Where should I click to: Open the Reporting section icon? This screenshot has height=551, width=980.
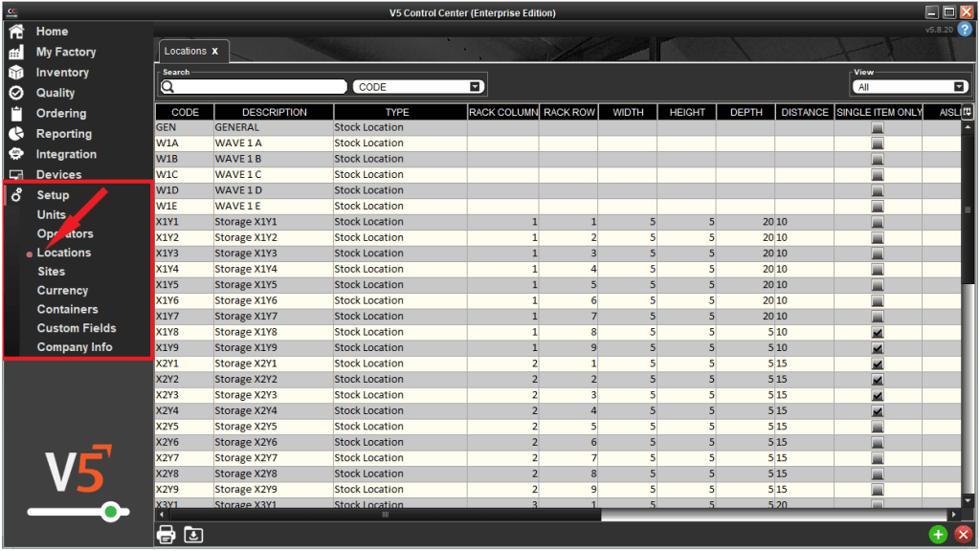15,133
